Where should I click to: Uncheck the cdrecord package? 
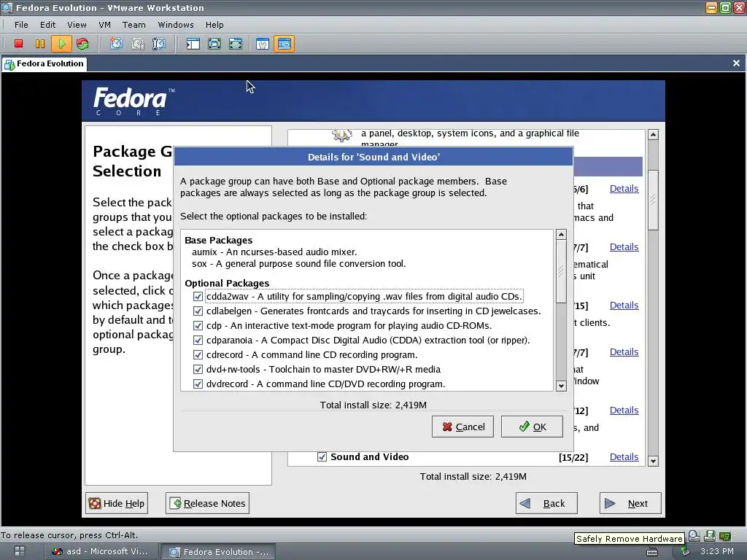(x=198, y=355)
